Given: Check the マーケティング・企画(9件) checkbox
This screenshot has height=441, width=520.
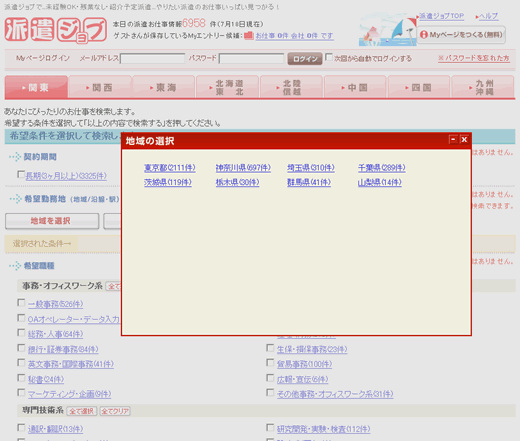Looking at the screenshot, I should (x=21, y=393).
